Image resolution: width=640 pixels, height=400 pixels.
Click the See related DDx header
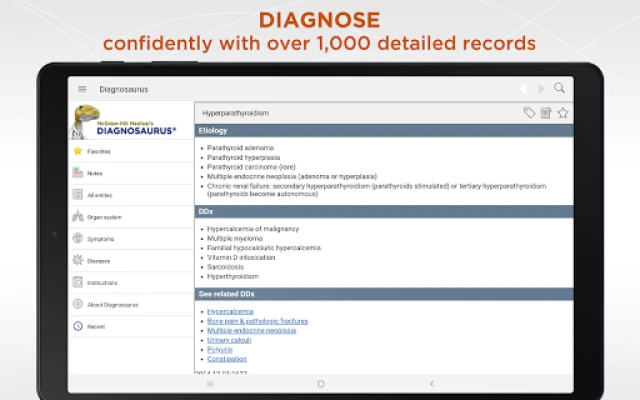point(384,294)
